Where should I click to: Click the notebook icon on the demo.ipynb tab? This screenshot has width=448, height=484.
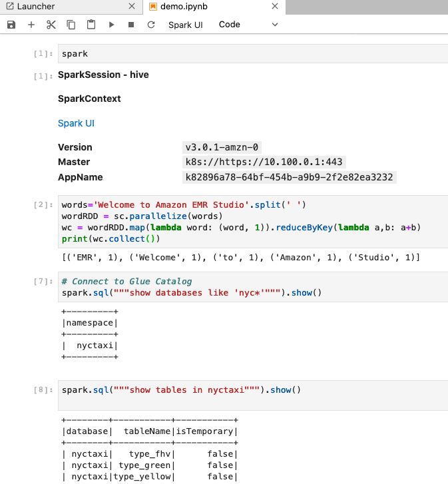click(x=152, y=7)
